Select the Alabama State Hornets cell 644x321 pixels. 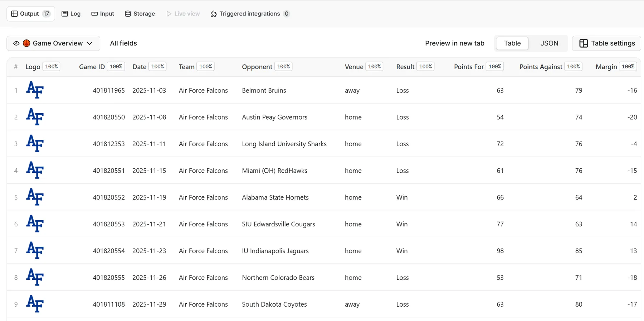point(275,197)
